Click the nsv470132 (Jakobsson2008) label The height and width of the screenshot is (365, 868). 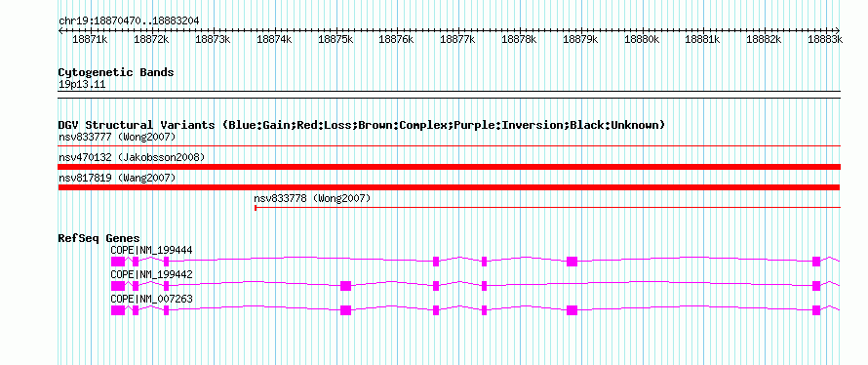pos(132,157)
